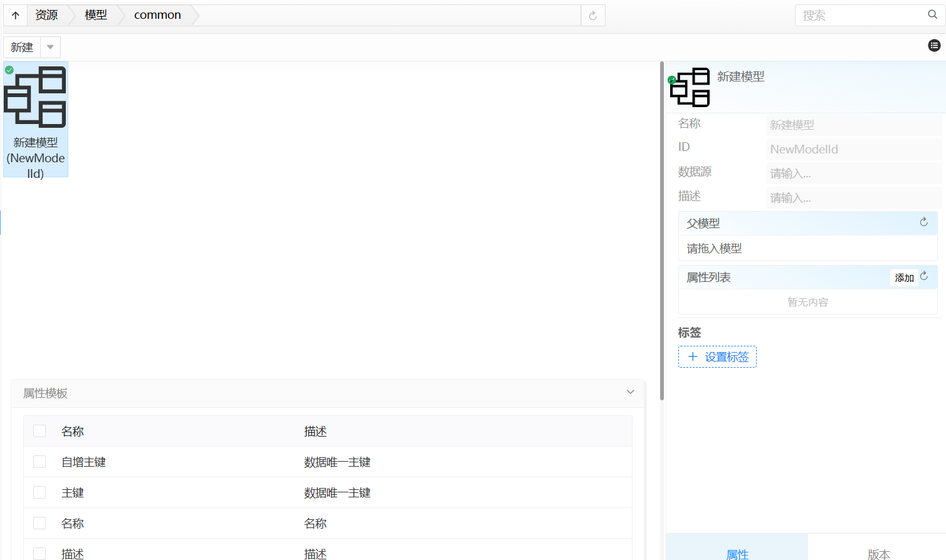Click the 描述 column header
This screenshot has height=560, width=946.
click(x=315, y=431)
